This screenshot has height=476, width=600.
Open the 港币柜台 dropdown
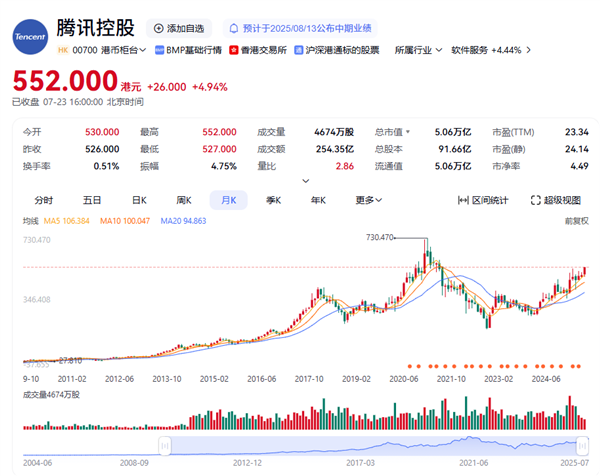[124, 50]
